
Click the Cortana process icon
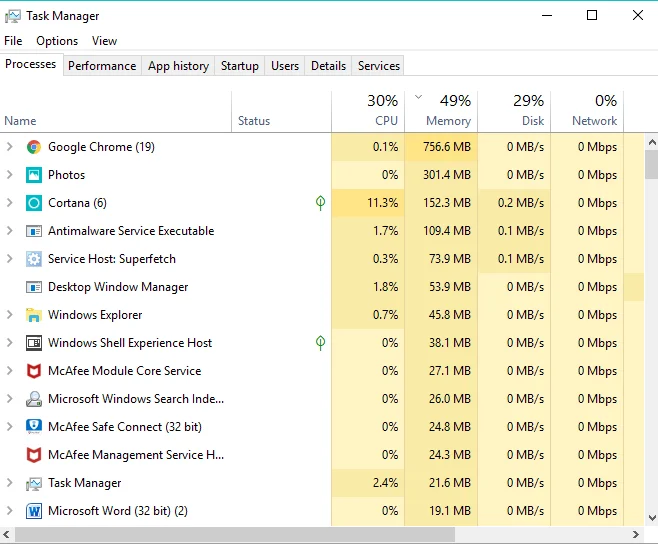(34, 203)
